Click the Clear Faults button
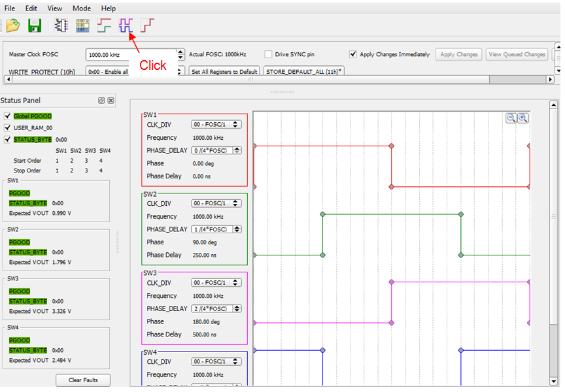The height and width of the screenshot is (392, 565). [x=83, y=380]
